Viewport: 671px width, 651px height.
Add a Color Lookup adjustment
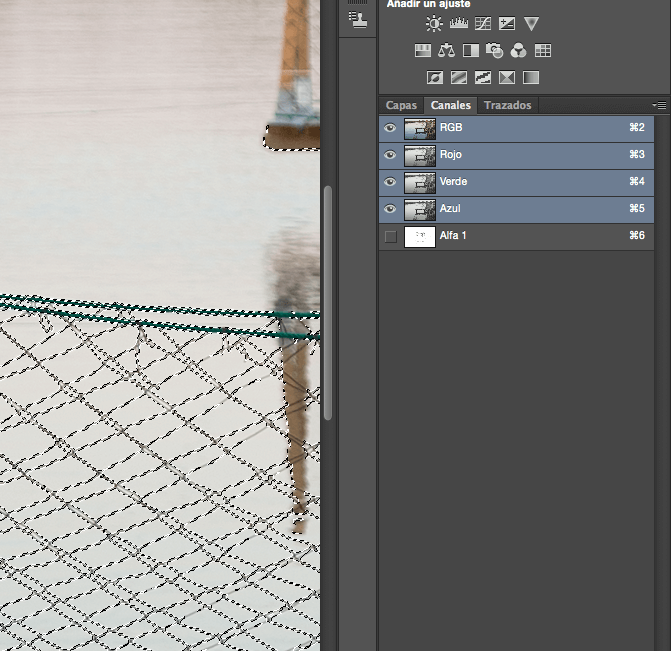[543, 51]
